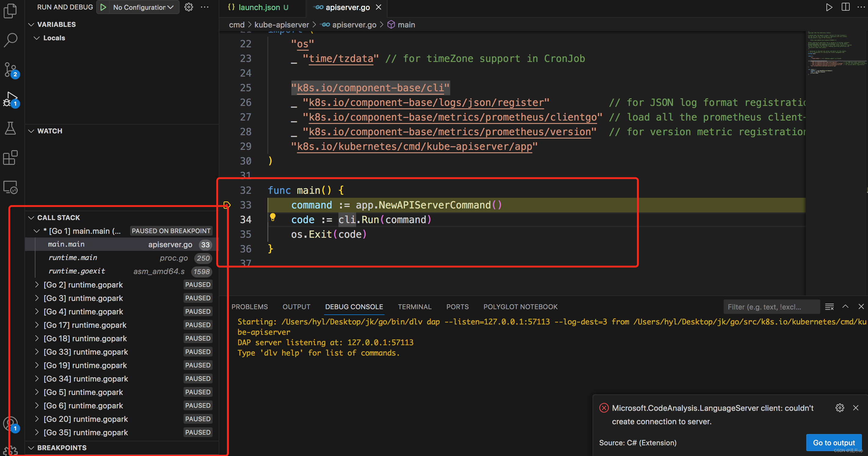The height and width of the screenshot is (456, 868).
Task: Open the Source Control view icon
Action: (10, 69)
